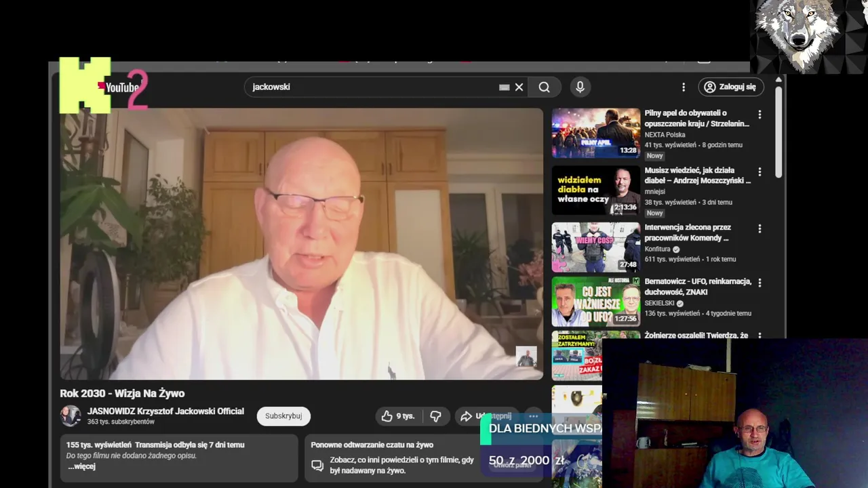Open video title Pilny apel do obywateli
This screenshot has height=488, width=868.
[x=696, y=119]
